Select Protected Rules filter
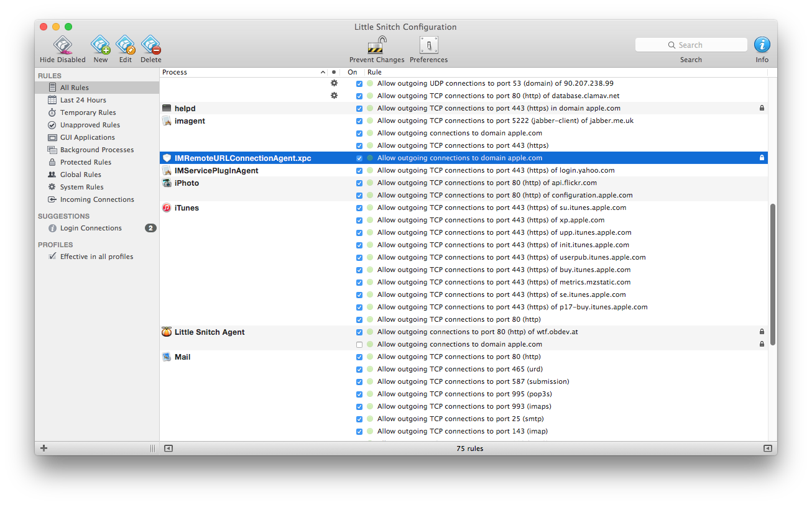 click(x=97, y=162)
